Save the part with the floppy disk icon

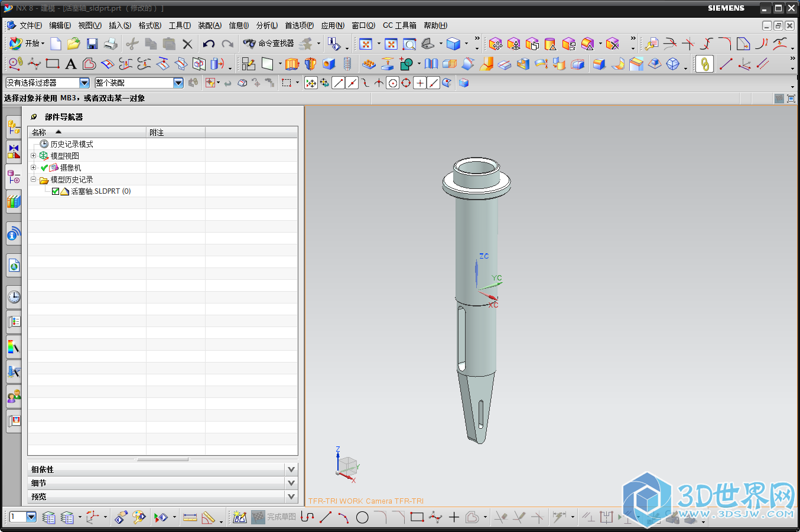92,44
